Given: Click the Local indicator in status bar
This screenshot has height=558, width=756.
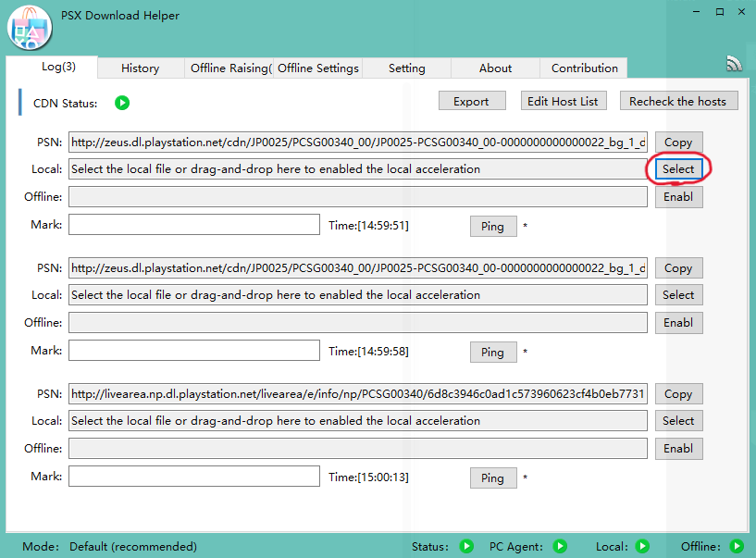Looking at the screenshot, I should point(642,546).
